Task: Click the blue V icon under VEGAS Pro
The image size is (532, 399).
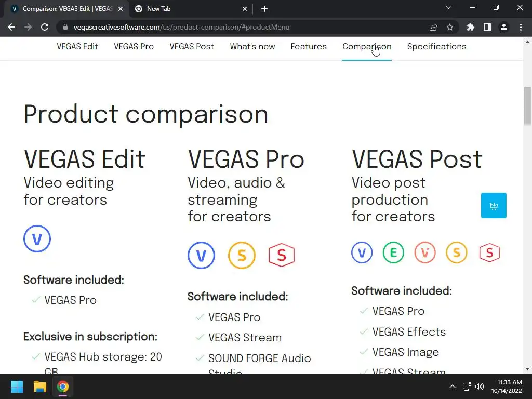Action: [x=201, y=255]
